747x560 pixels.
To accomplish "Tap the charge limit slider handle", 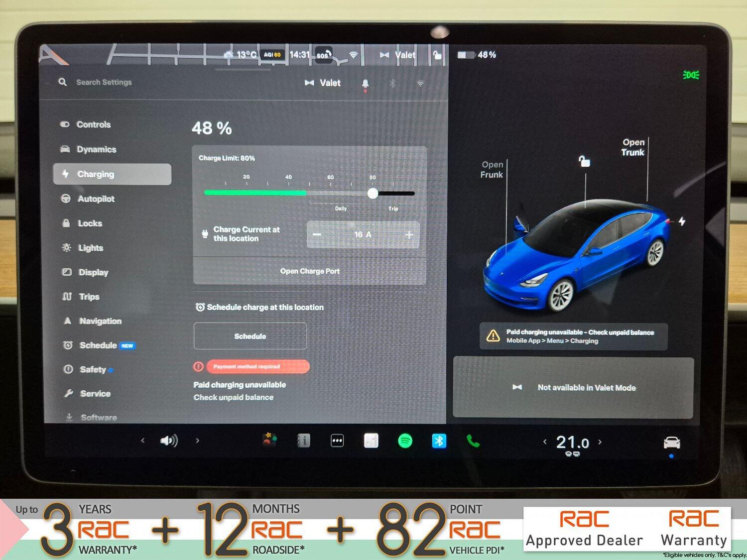I will pos(373,194).
